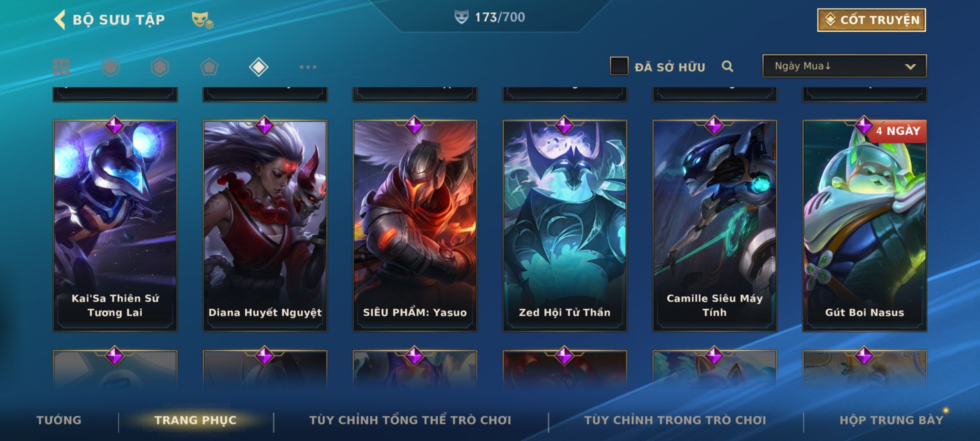The width and height of the screenshot is (980, 441).
Task: Click the Cốt Truyện button
Action: [x=871, y=20]
